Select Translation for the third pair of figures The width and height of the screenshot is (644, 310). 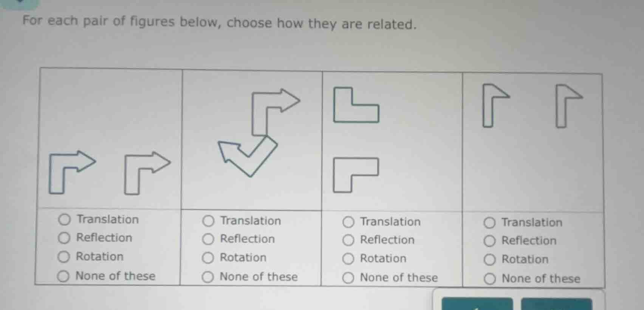pos(349,221)
